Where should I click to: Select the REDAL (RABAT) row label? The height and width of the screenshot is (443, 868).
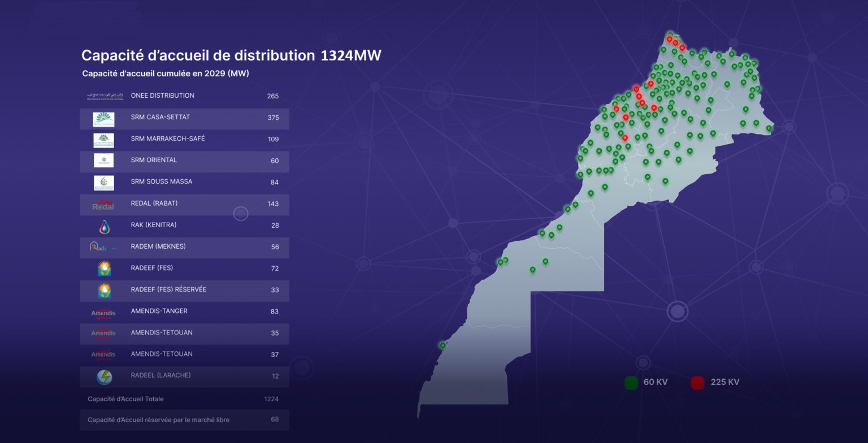[154, 203]
